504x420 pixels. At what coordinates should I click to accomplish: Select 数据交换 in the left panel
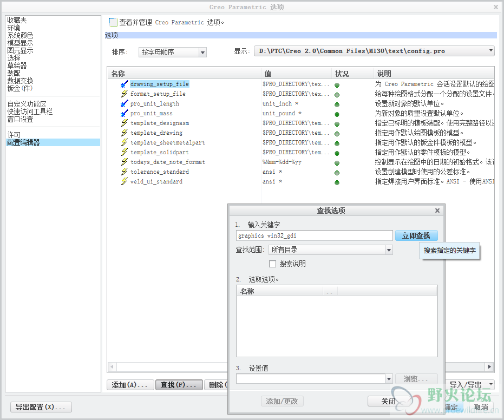(20, 81)
